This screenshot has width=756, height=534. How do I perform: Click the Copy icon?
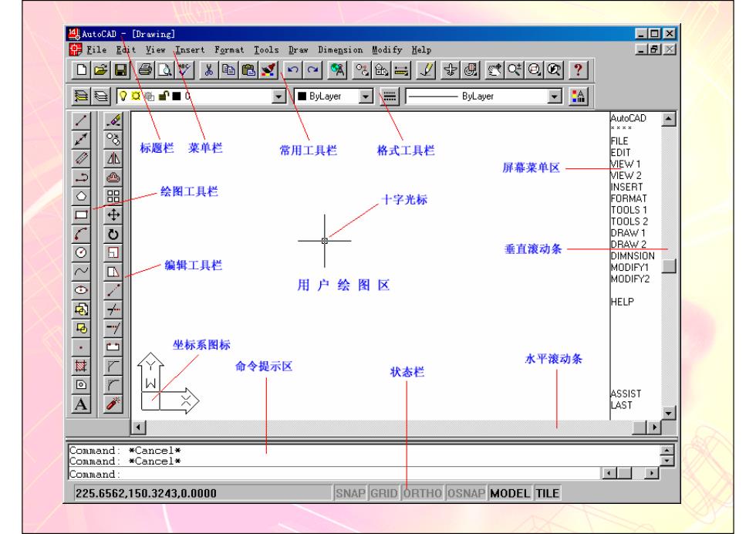(228, 70)
